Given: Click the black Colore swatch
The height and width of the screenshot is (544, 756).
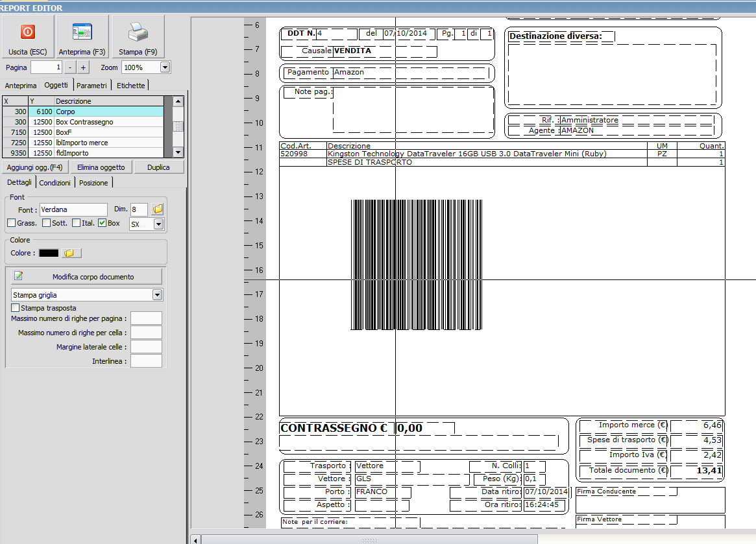Looking at the screenshot, I should click(x=49, y=253).
